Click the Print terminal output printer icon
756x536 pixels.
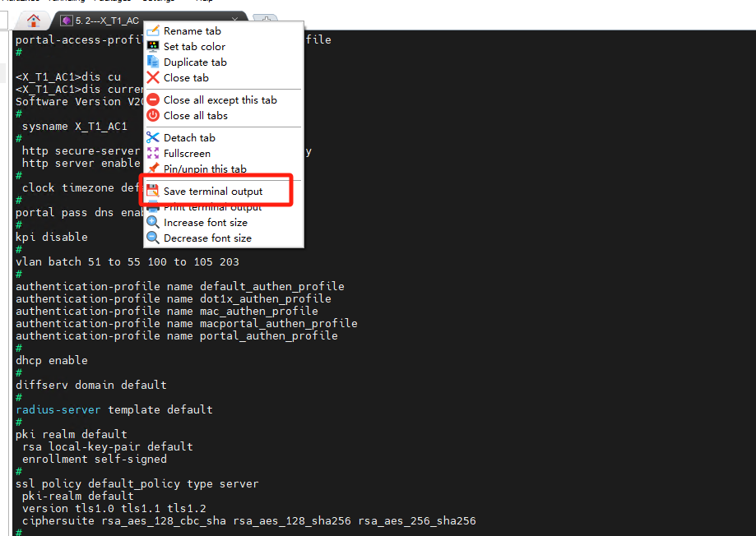coord(153,208)
